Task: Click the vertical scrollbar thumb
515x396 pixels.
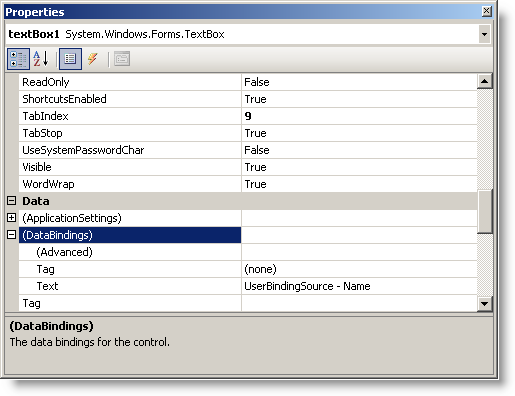Action: click(x=484, y=211)
